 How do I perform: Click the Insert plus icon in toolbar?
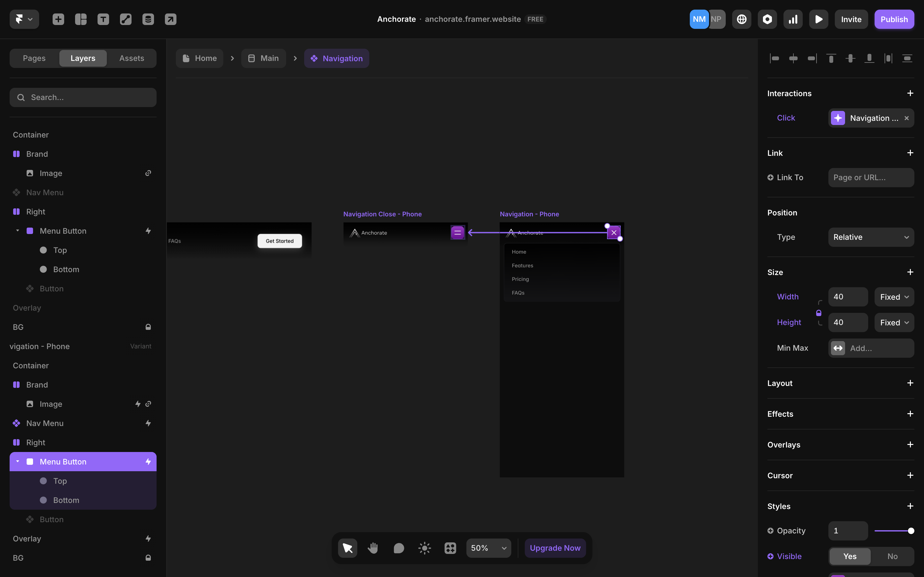coord(58,19)
